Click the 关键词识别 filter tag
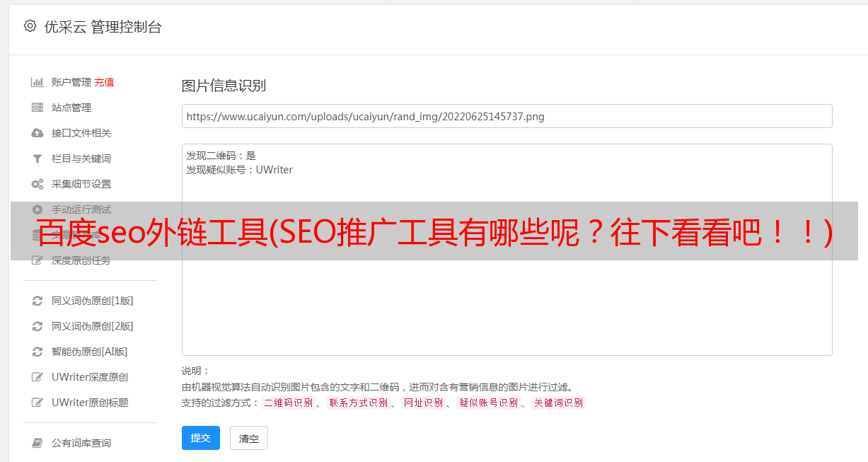Viewport: 868px width, 462px height. pyautogui.click(x=559, y=403)
